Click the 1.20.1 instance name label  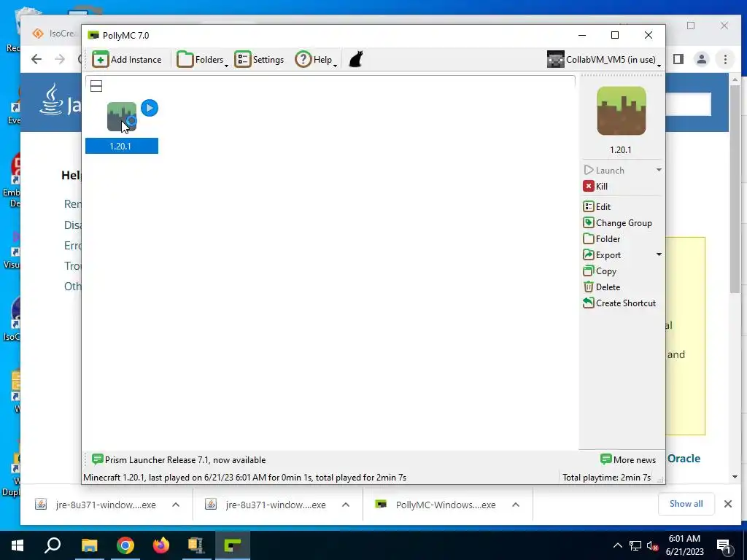122,146
